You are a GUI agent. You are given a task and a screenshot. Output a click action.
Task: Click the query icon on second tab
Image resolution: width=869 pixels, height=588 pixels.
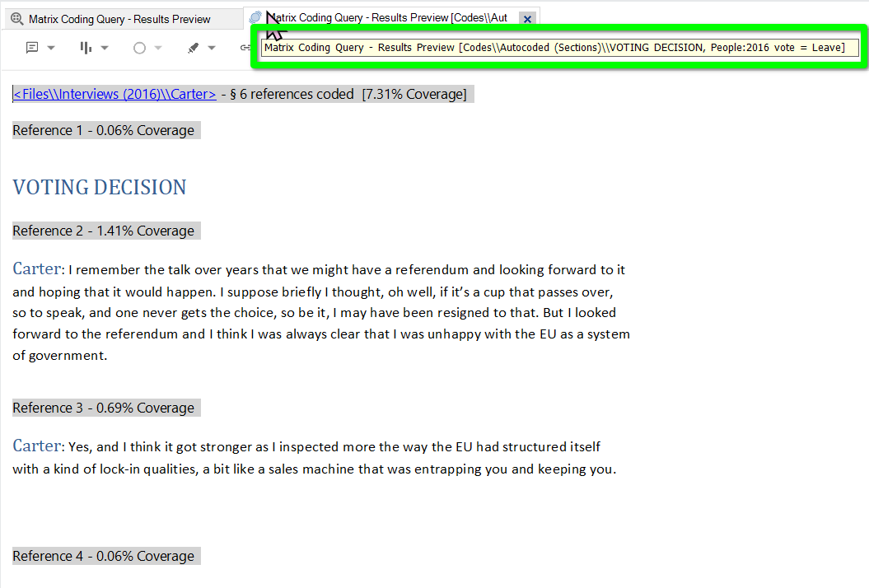[x=255, y=18]
